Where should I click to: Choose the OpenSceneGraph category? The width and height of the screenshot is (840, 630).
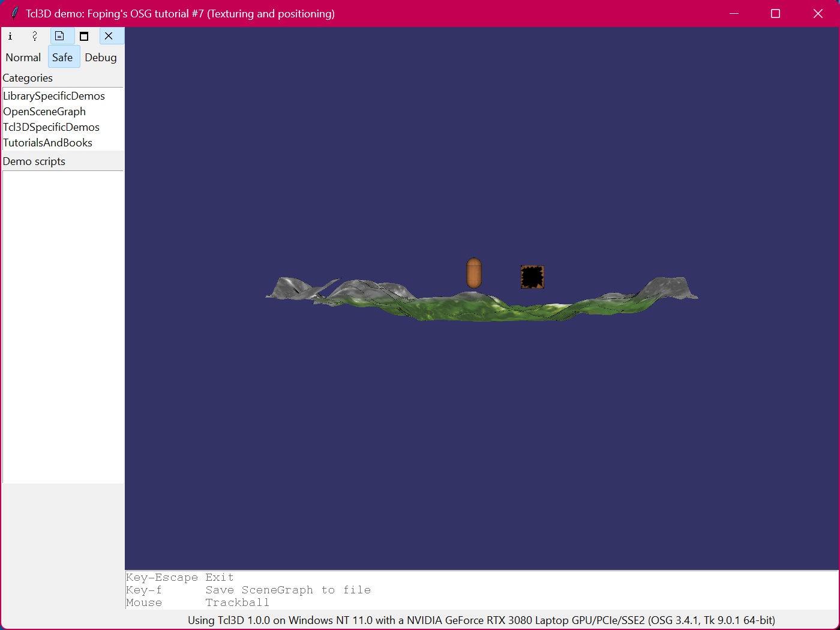44,112
